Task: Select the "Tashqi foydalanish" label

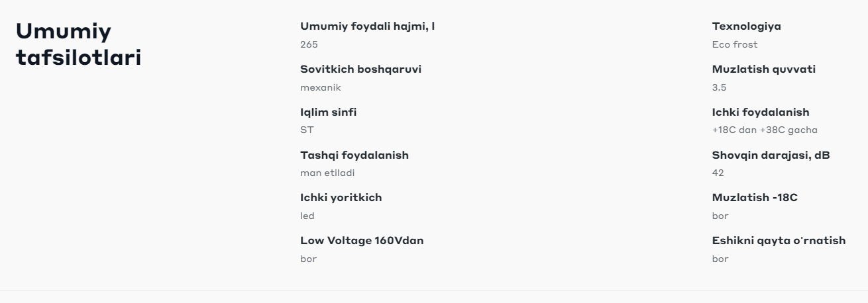Action: point(354,155)
